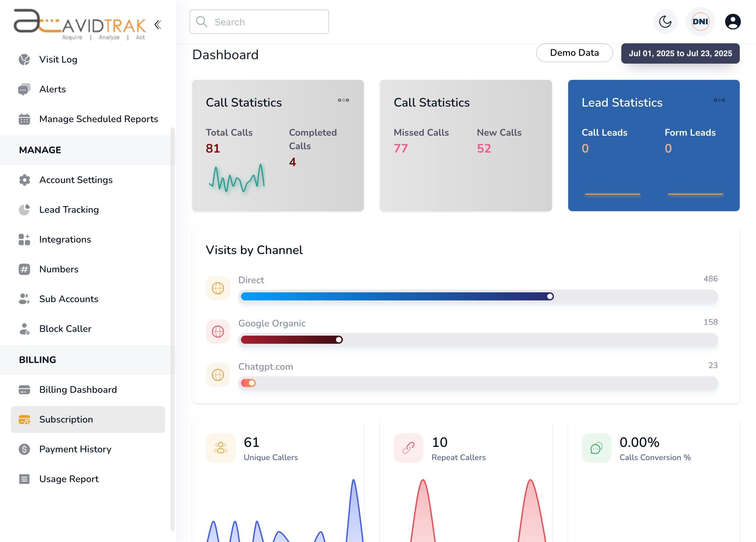Open the Numbers section
The height and width of the screenshot is (542, 756).
pyautogui.click(x=59, y=269)
